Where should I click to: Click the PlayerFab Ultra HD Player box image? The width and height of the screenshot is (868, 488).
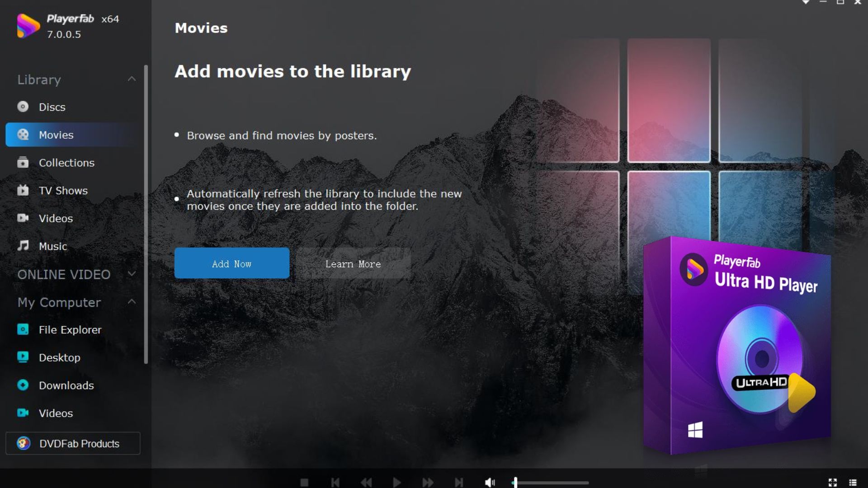click(x=737, y=346)
